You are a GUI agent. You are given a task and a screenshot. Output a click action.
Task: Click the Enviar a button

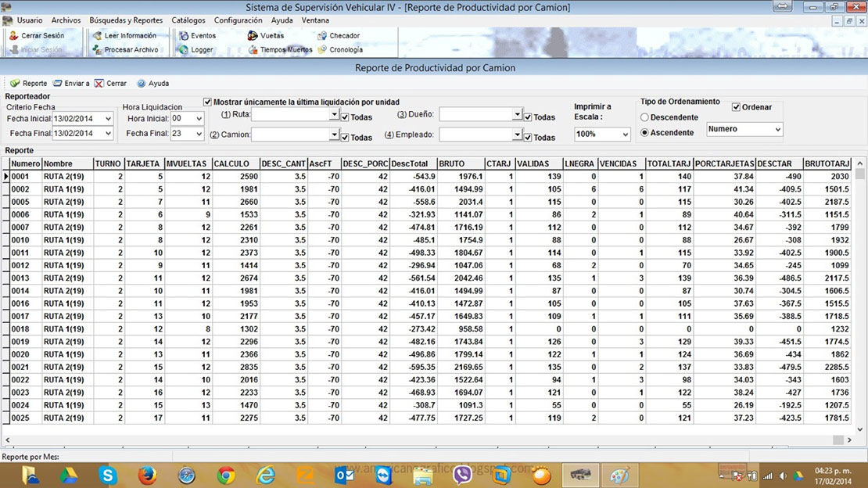tap(71, 83)
